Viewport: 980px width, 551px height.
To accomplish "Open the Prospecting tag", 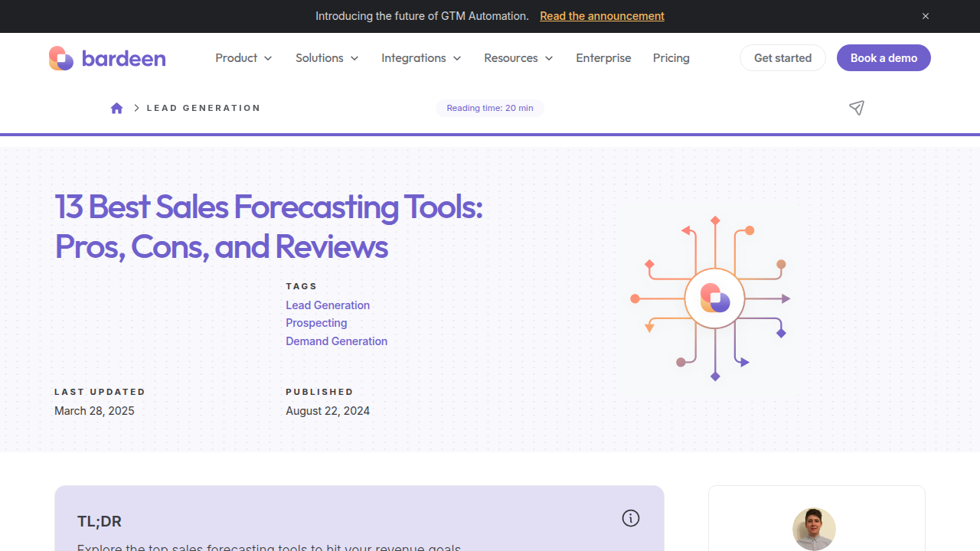I will tap(316, 323).
